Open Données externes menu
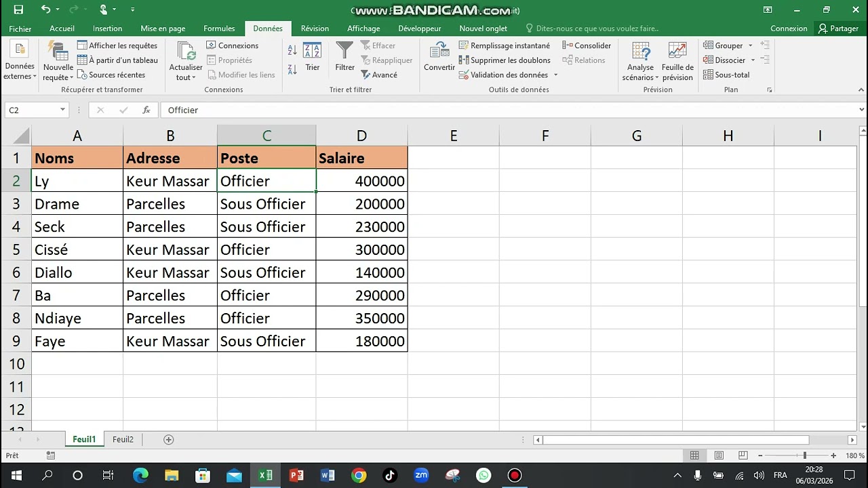Image resolution: width=868 pixels, height=488 pixels. pyautogui.click(x=20, y=62)
